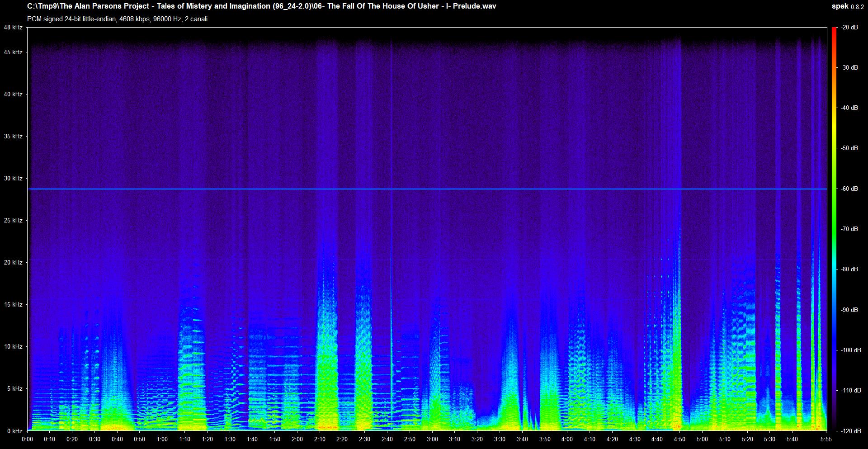The width and height of the screenshot is (868, 449).
Task: Click the PCM signed 24-bit format line
Action: (118, 19)
